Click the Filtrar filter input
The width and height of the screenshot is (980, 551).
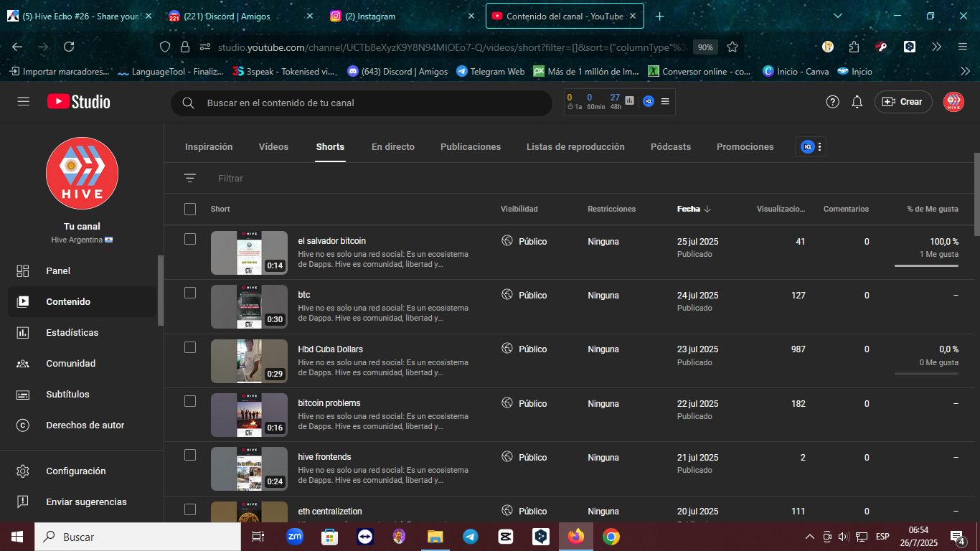click(x=231, y=178)
